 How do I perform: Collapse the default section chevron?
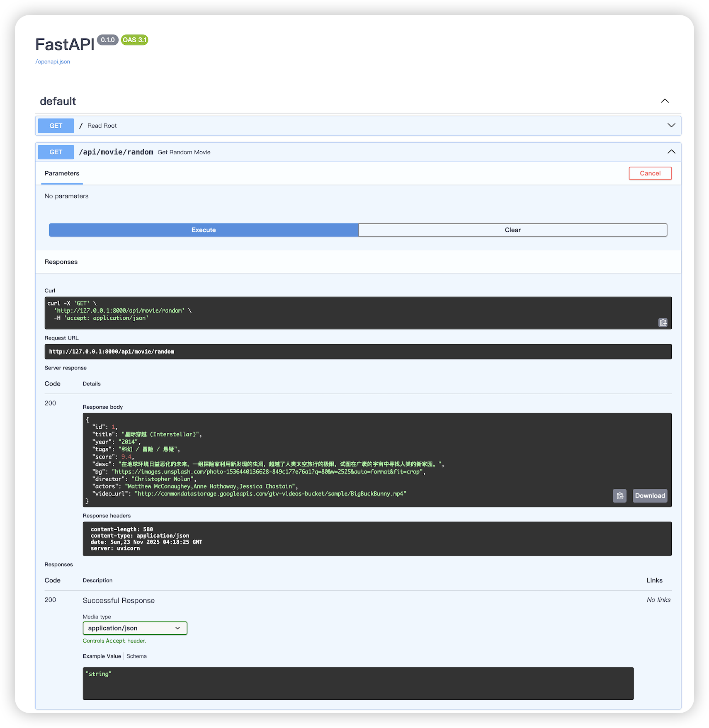[x=665, y=101]
